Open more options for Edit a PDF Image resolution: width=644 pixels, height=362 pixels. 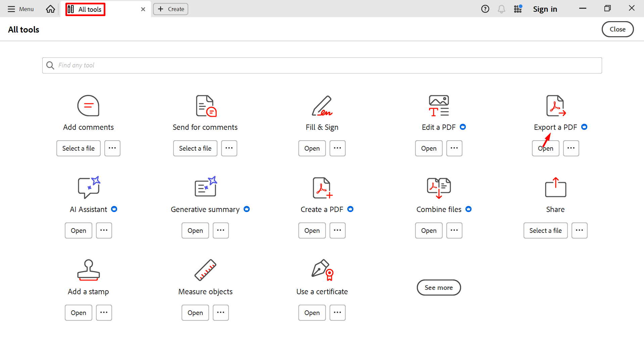pyautogui.click(x=454, y=148)
